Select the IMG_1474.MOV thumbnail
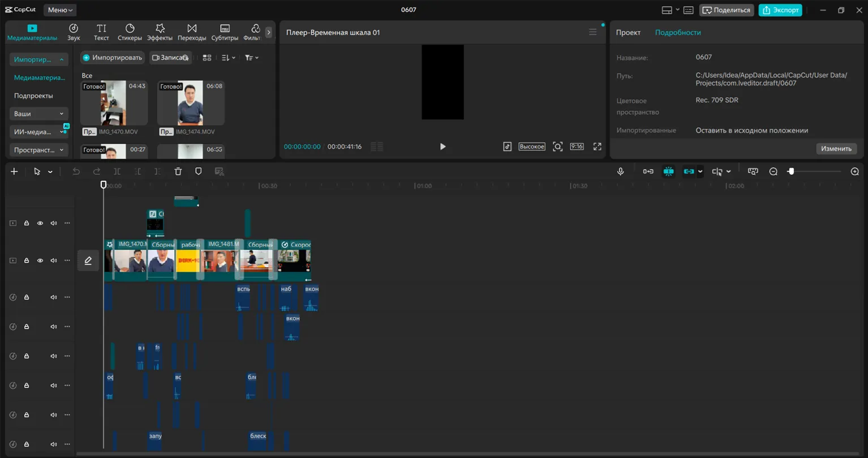 pos(191,103)
